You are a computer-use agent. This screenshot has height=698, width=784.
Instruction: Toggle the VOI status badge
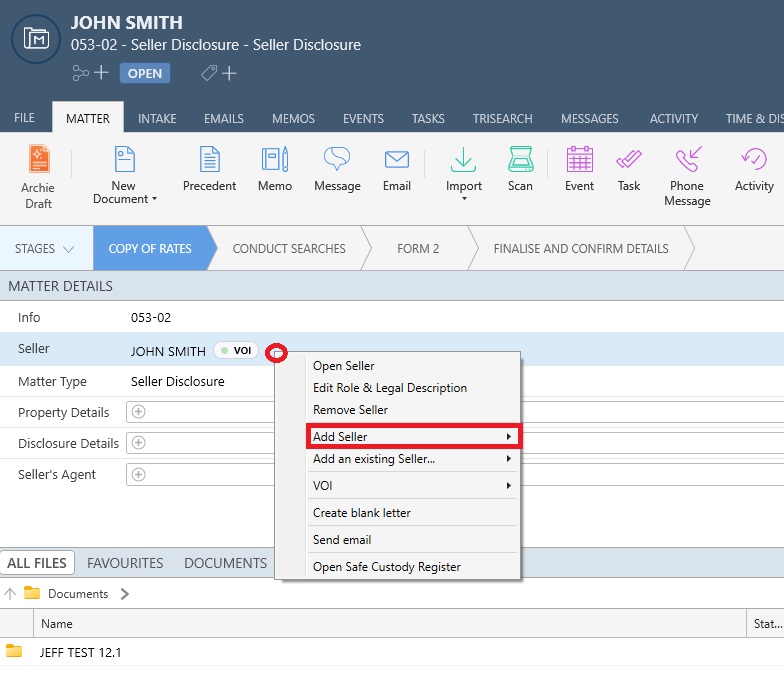point(236,351)
